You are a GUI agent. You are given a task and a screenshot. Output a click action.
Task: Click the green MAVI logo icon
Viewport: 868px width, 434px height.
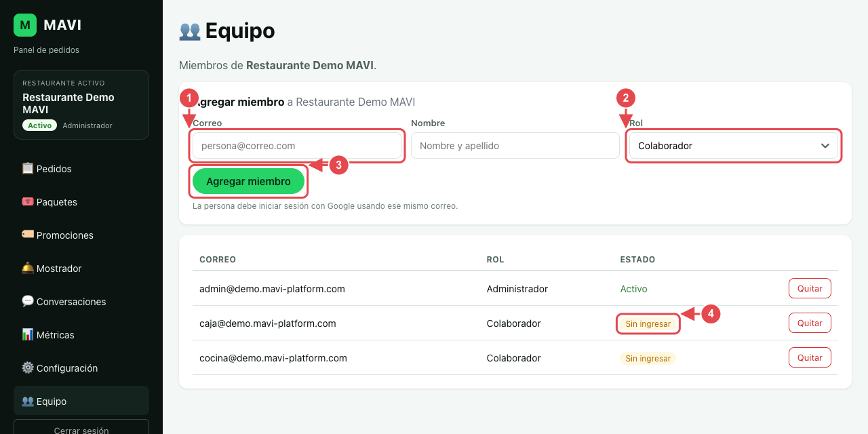click(25, 25)
